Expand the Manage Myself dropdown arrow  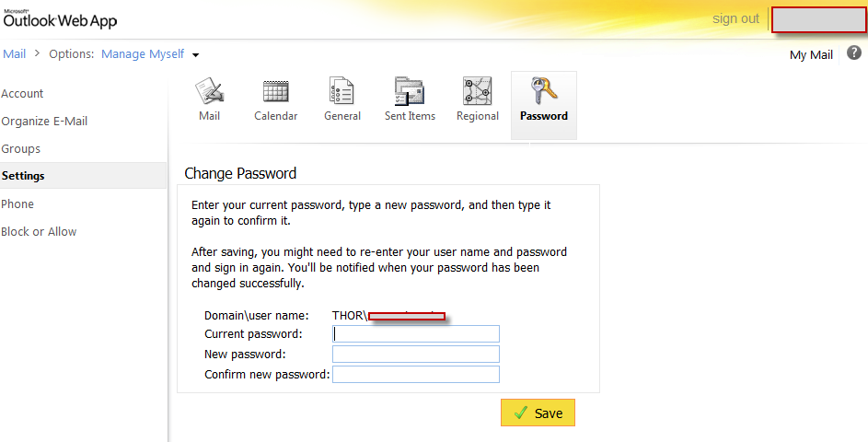[196, 55]
